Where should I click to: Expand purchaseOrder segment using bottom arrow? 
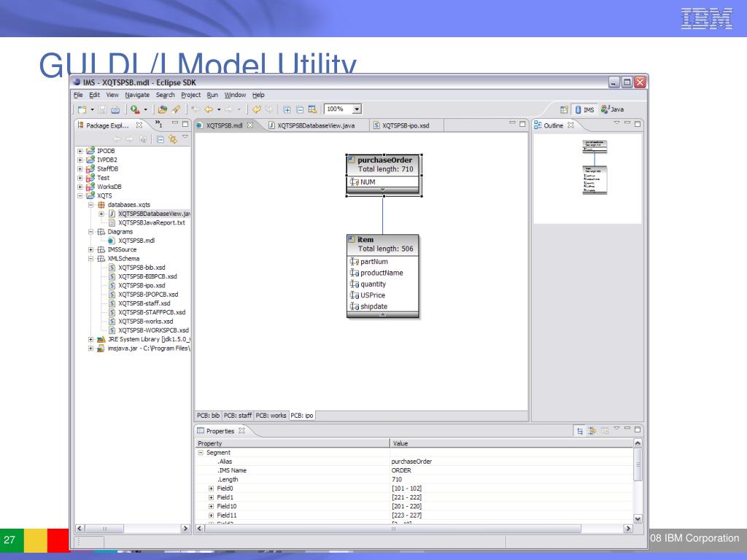[x=382, y=190]
